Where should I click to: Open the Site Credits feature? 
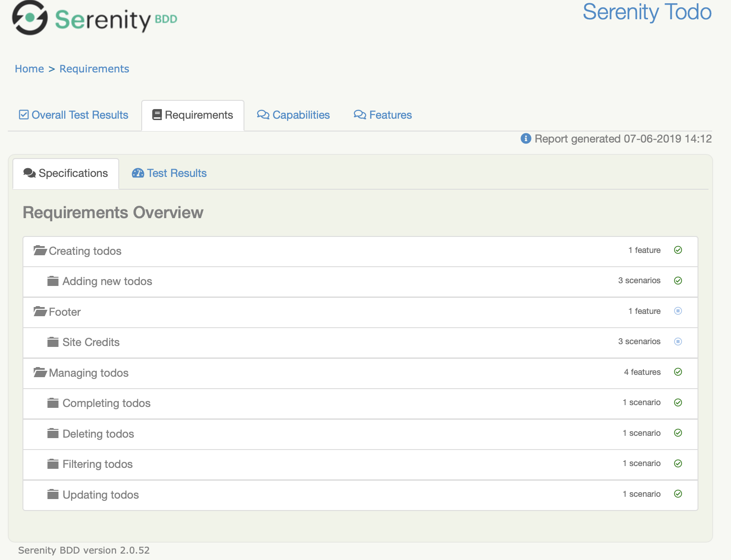pos(91,342)
